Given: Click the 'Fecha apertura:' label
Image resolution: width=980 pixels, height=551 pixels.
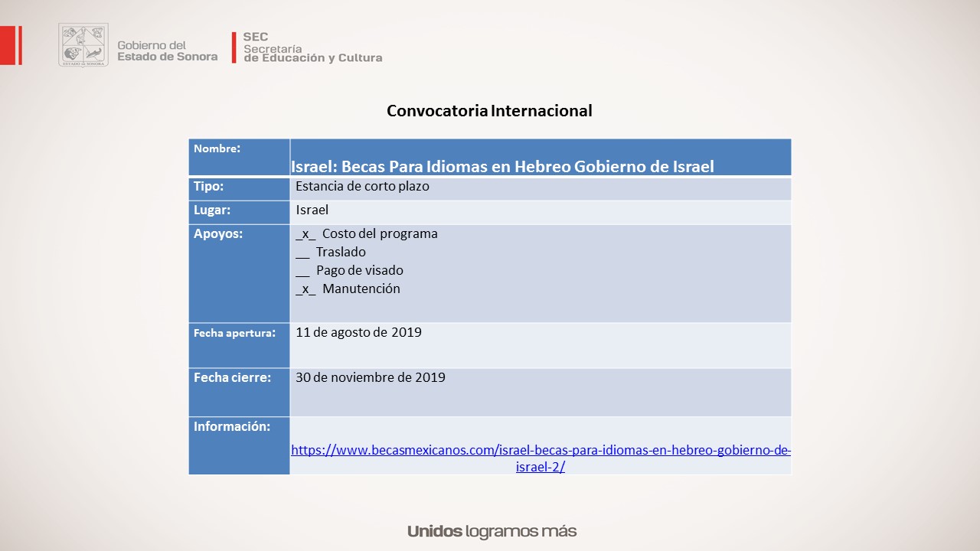Looking at the screenshot, I should 235,333.
